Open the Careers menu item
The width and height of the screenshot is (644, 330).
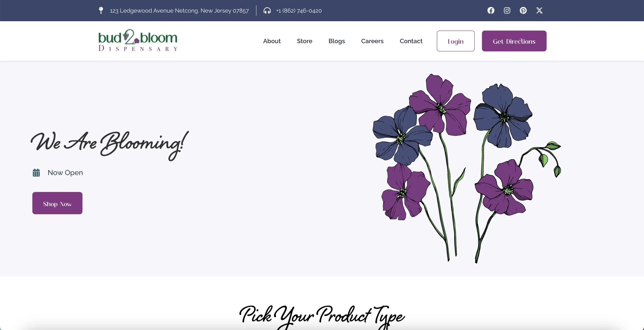[372, 41]
